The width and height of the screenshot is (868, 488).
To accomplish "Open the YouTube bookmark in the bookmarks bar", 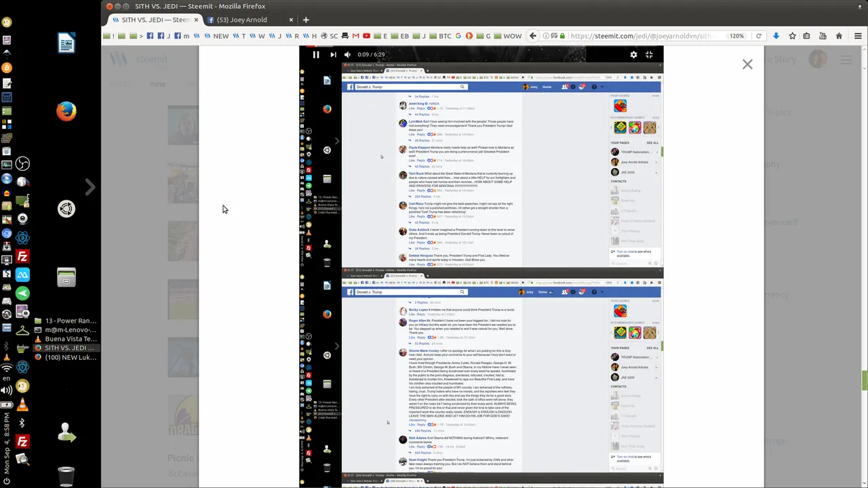I will point(366,36).
